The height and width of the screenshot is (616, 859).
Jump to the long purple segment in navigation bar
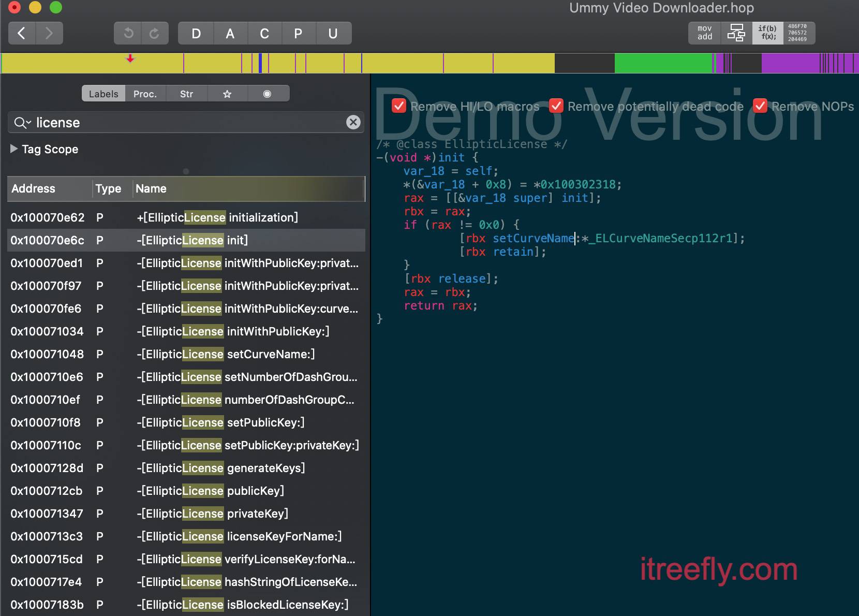pos(791,63)
